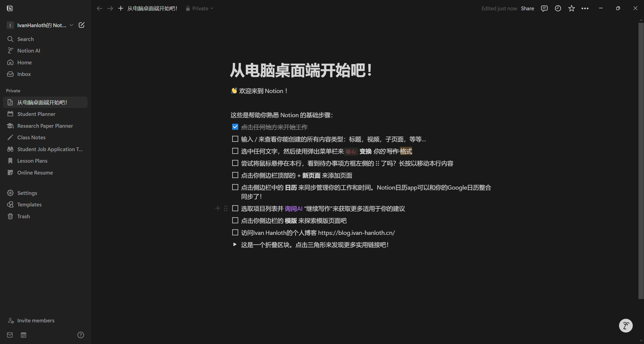Image resolution: width=644 pixels, height=344 pixels.
Task: Open the Inbox
Action: [45, 74]
